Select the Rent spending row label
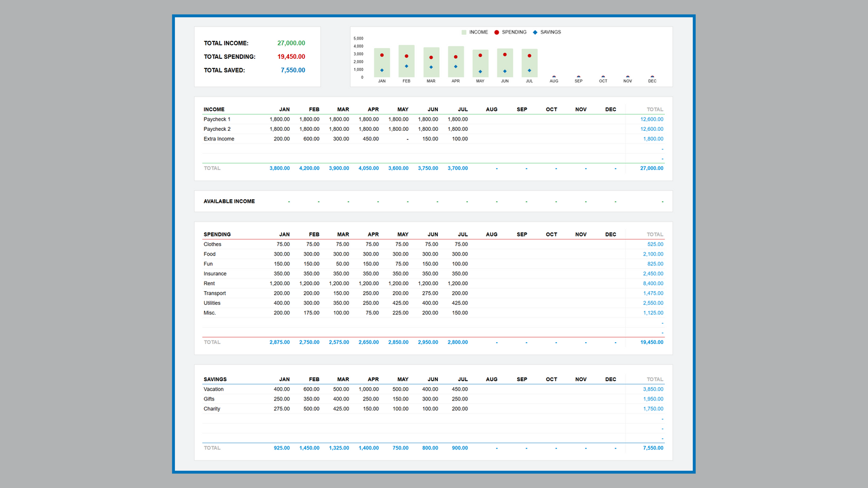This screenshot has height=488, width=868. click(209, 284)
